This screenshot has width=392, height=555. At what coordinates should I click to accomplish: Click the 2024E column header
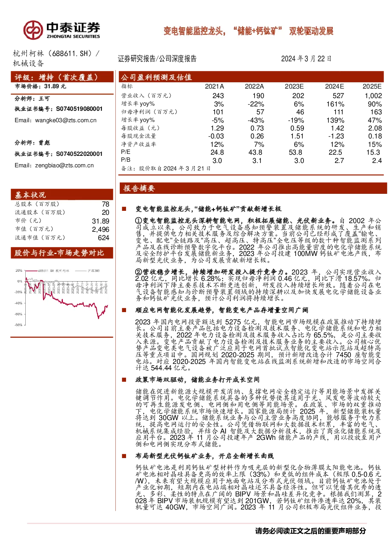[x=334, y=86]
